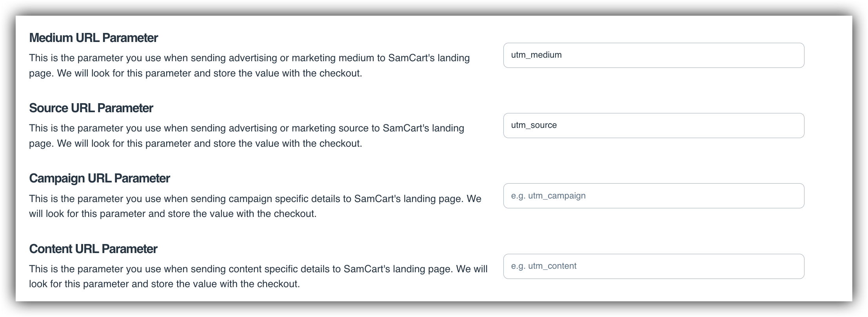Click the description under Source URL Parameter

pyautogui.click(x=247, y=136)
